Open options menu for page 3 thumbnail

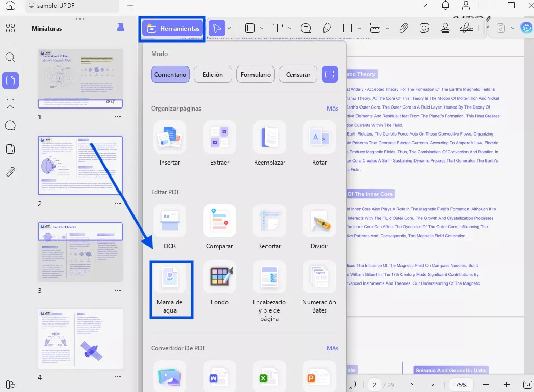[x=118, y=290]
